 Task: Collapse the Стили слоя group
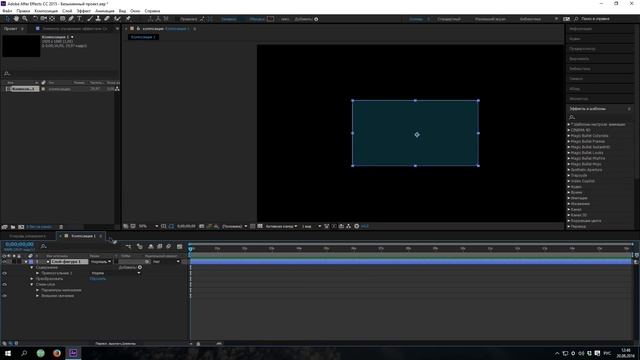click(x=32, y=284)
